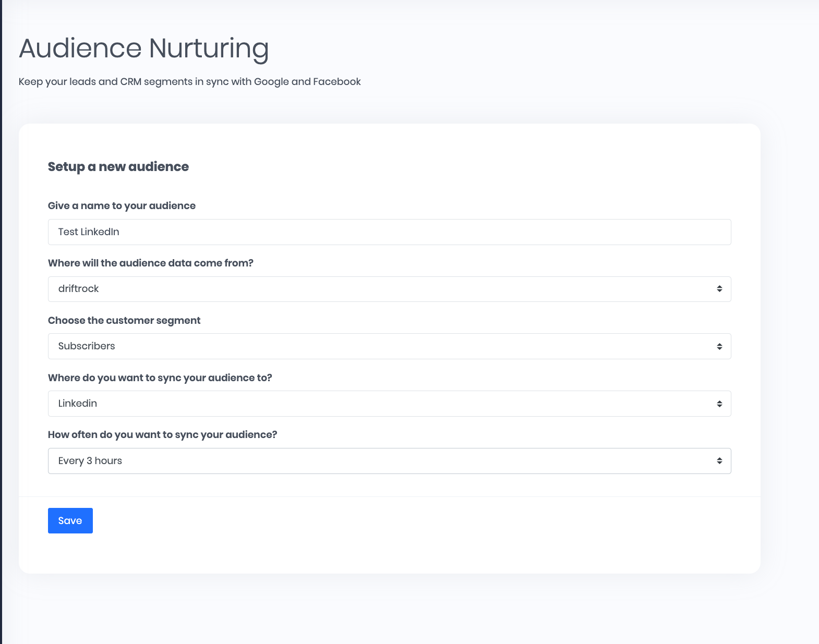Open the sync destination dropdown showing Linkedin
Image resolution: width=819 pixels, height=644 pixels.
(389, 404)
